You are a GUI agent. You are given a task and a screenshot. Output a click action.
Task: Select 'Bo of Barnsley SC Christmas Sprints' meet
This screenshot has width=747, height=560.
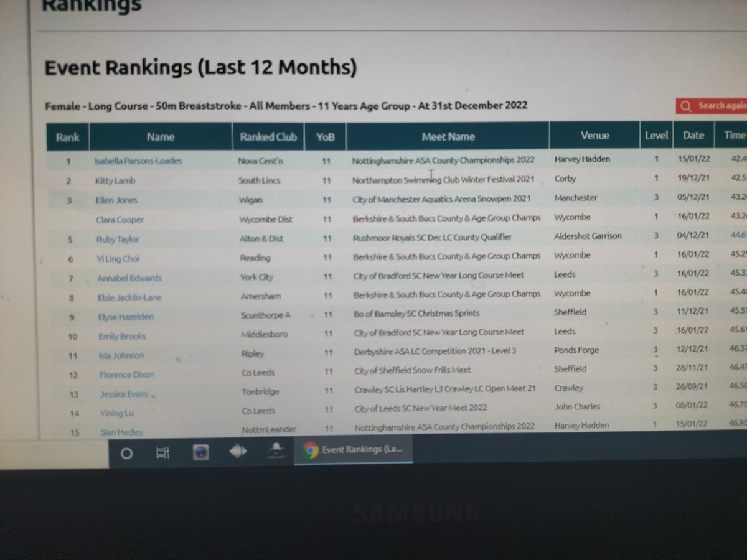pyautogui.click(x=416, y=314)
